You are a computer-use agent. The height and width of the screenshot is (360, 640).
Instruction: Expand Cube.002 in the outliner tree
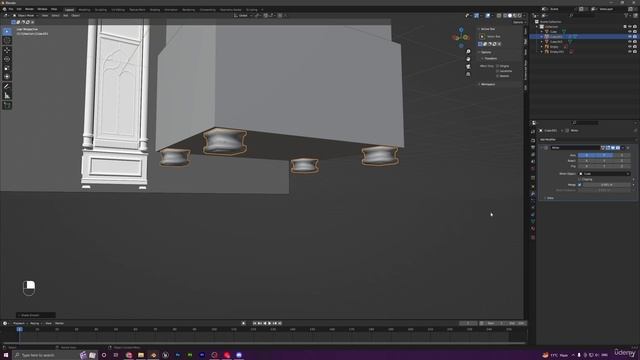pos(542,42)
